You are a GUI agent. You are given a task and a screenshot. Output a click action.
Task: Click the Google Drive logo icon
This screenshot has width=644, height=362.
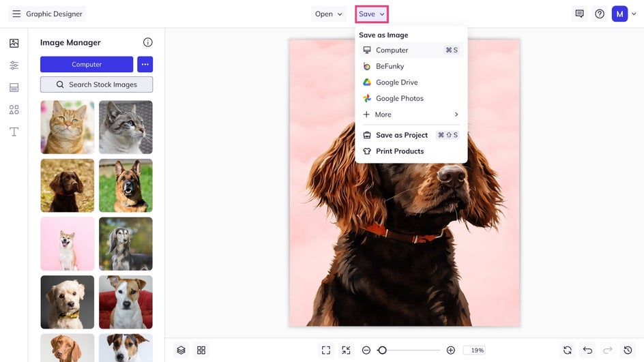click(x=367, y=82)
